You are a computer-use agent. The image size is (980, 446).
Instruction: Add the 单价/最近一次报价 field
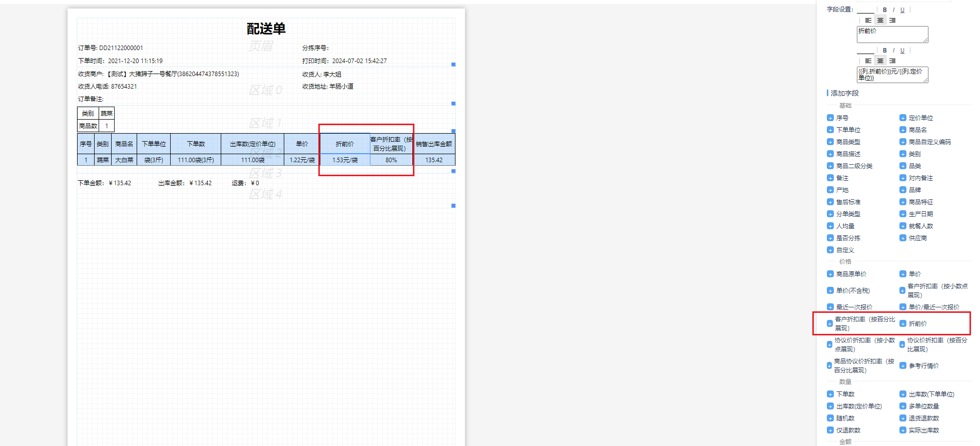pyautogui.click(x=903, y=307)
